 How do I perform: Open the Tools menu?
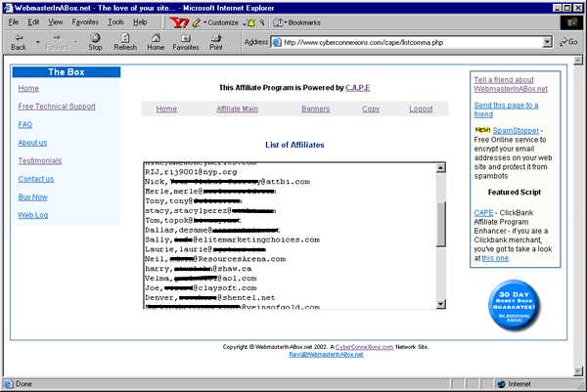point(115,22)
